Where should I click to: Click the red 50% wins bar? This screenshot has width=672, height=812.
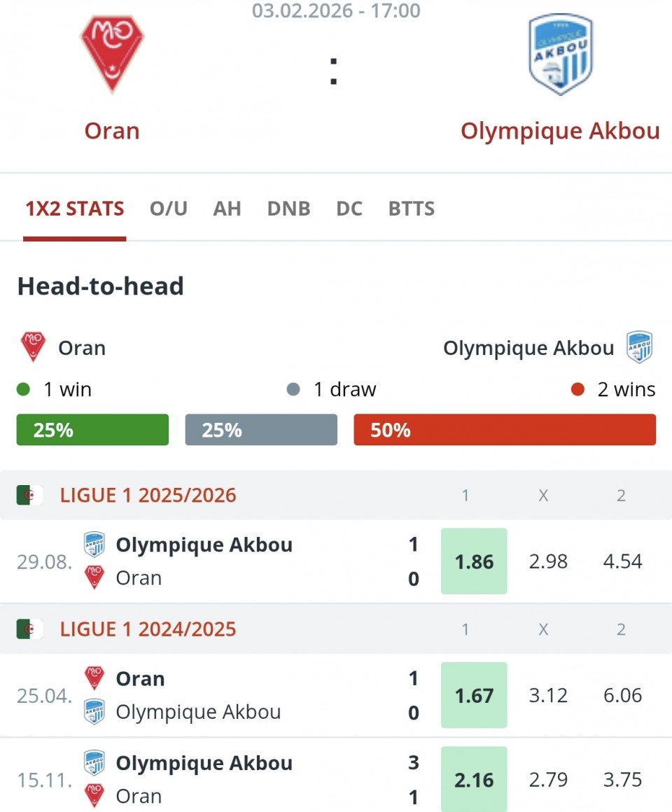pos(505,430)
